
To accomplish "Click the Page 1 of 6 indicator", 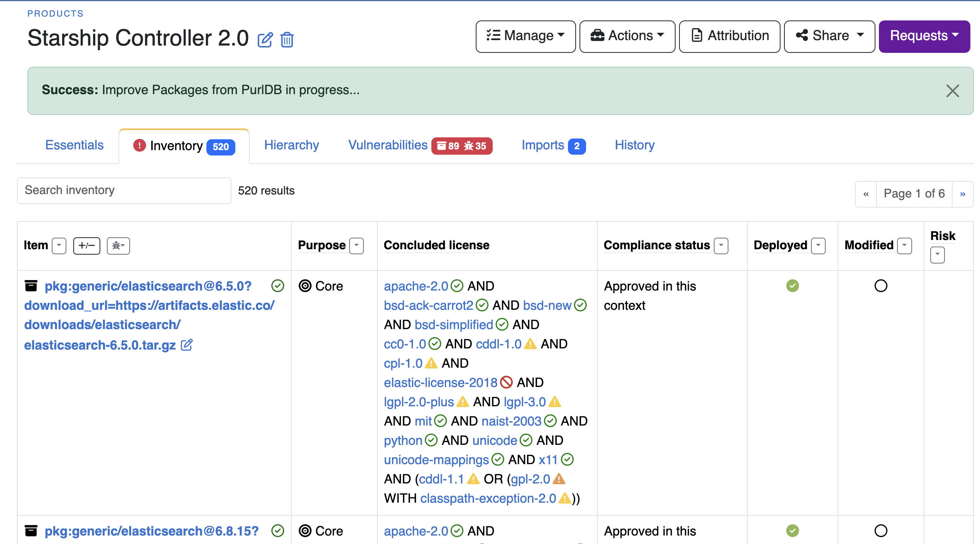I will tap(914, 194).
